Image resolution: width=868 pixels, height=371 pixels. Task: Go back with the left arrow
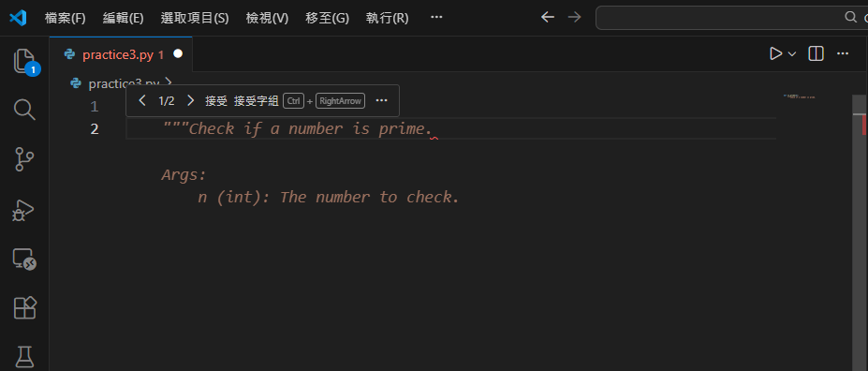tap(548, 18)
